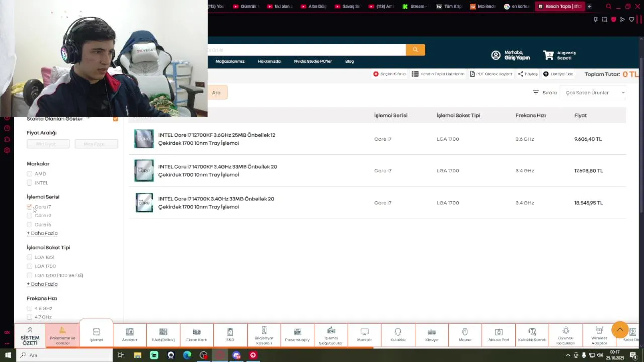This screenshot has height=362, width=644.
Task: Open Paketleme ve Kontrol option
Action: (62, 335)
